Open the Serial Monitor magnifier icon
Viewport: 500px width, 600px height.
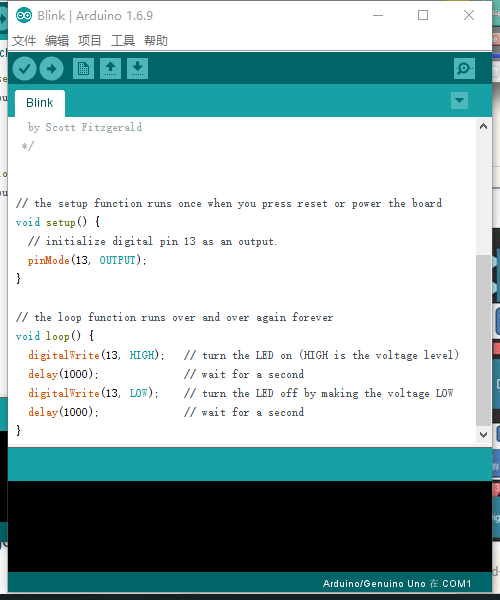[464, 69]
